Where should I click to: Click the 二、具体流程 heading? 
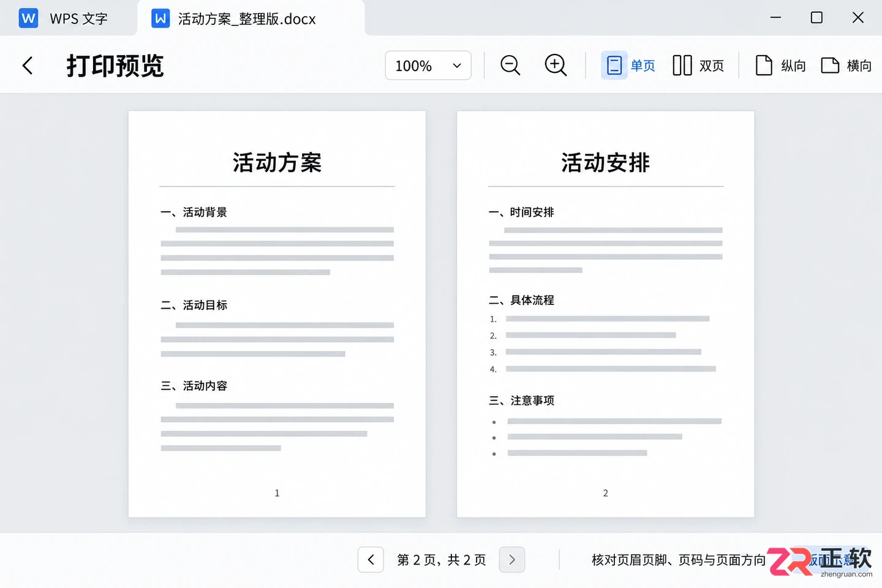tap(521, 300)
